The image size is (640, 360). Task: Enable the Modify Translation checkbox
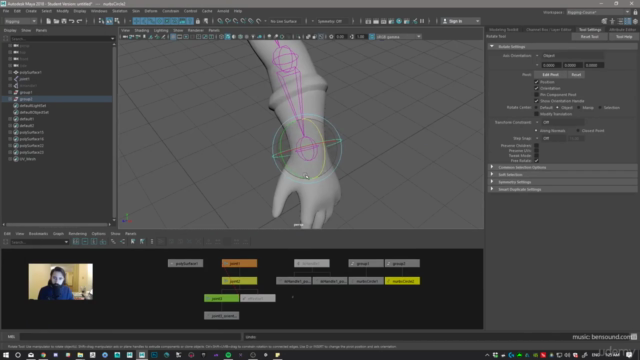click(536, 114)
